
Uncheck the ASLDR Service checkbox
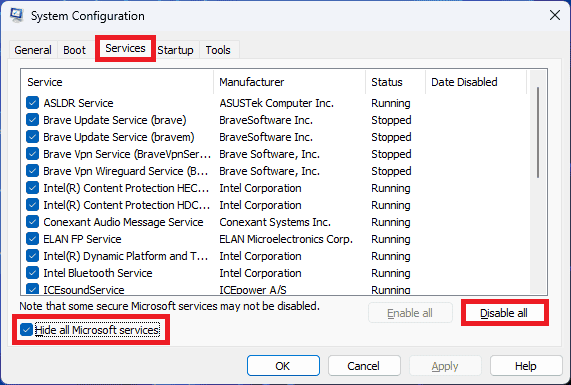[32, 103]
